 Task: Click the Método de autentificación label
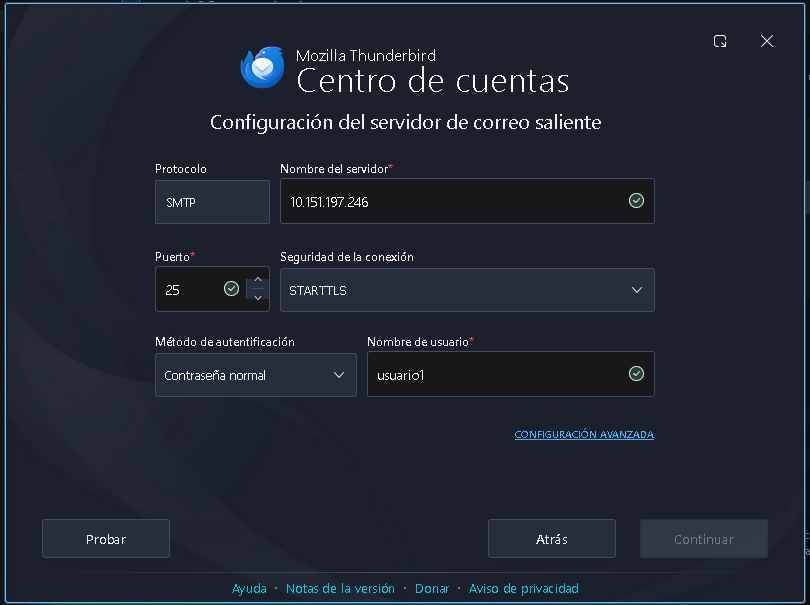(225, 342)
